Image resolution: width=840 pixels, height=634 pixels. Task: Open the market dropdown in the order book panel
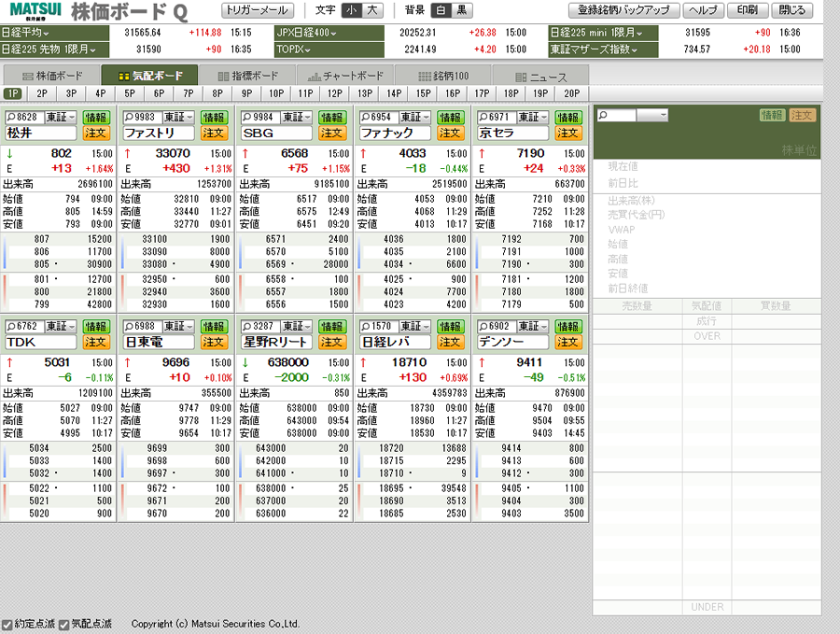pyautogui.click(x=652, y=115)
